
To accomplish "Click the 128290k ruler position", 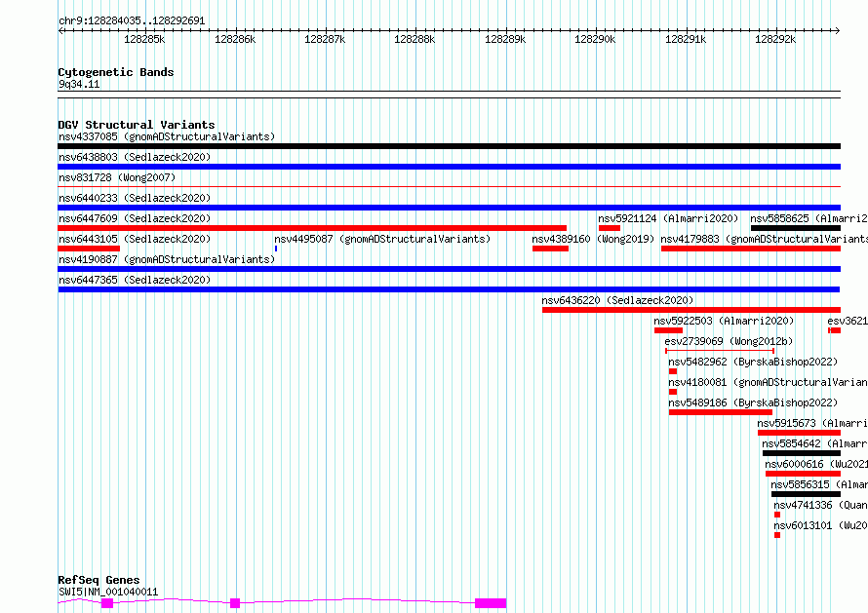I will [595, 39].
